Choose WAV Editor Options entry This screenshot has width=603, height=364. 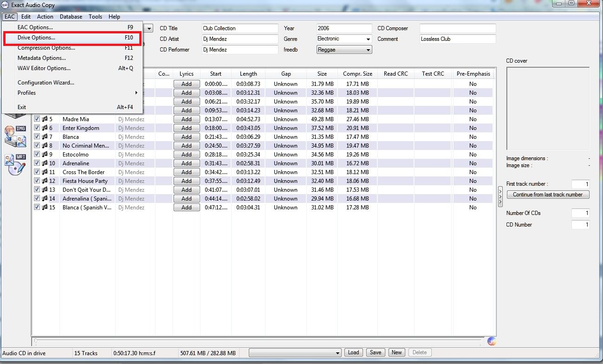click(x=72, y=68)
